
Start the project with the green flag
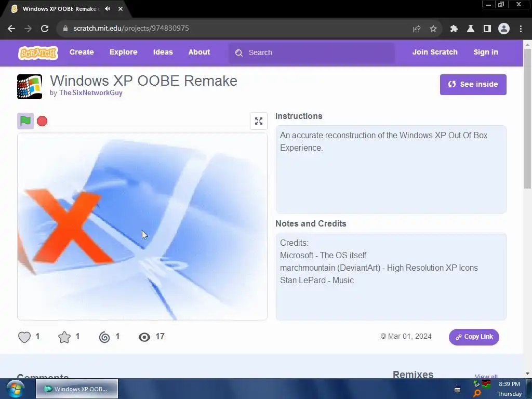(x=25, y=121)
